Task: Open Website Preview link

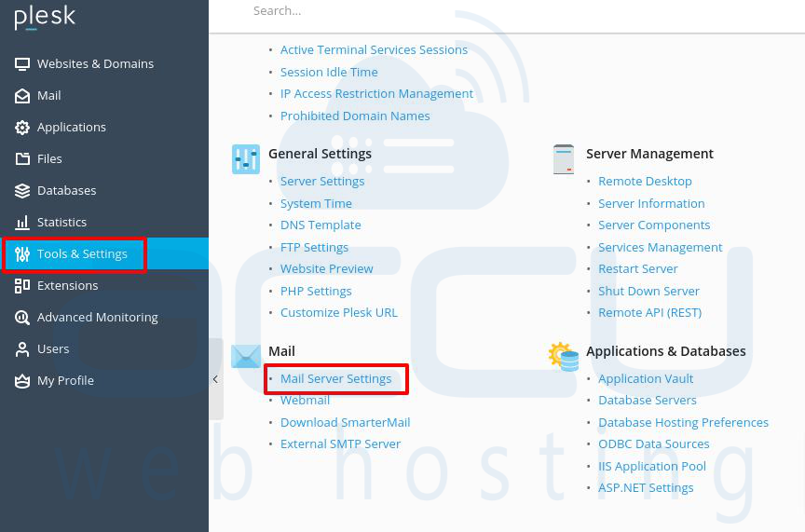Action: coord(326,269)
